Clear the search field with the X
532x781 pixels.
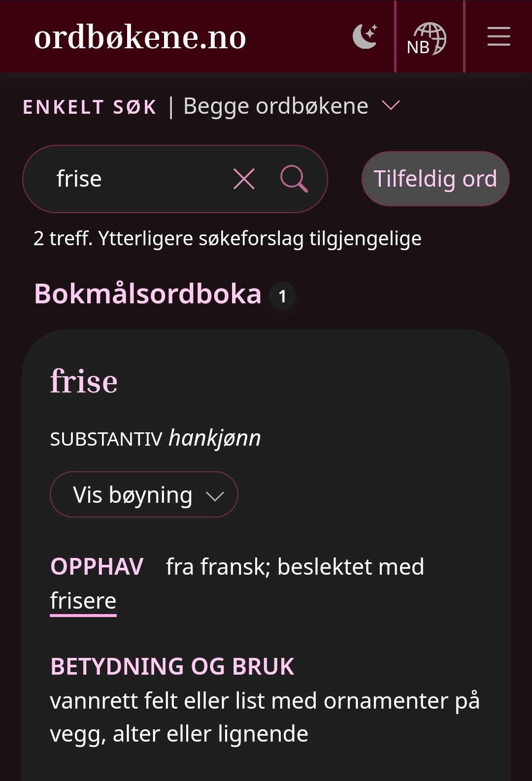coord(244,179)
